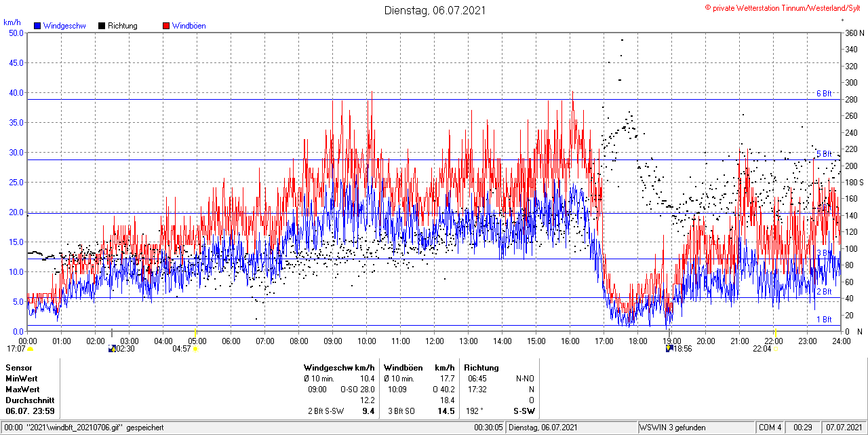Click the 16:00 time axis label
This screenshot has width=868, height=435.
coord(570,341)
